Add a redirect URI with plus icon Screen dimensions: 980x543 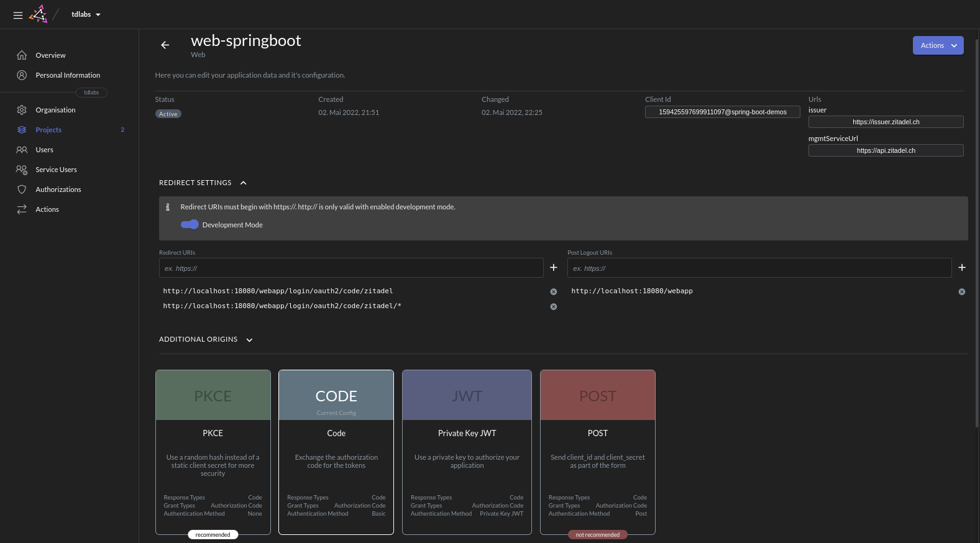coord(554,268)
